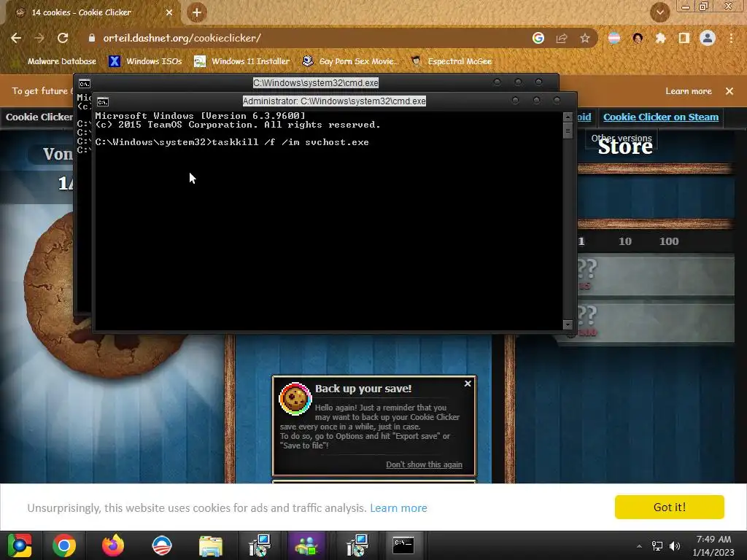Launch Firefox from the taskbar
This screenshot has height=560, width=747.
(x=113, y=545)
